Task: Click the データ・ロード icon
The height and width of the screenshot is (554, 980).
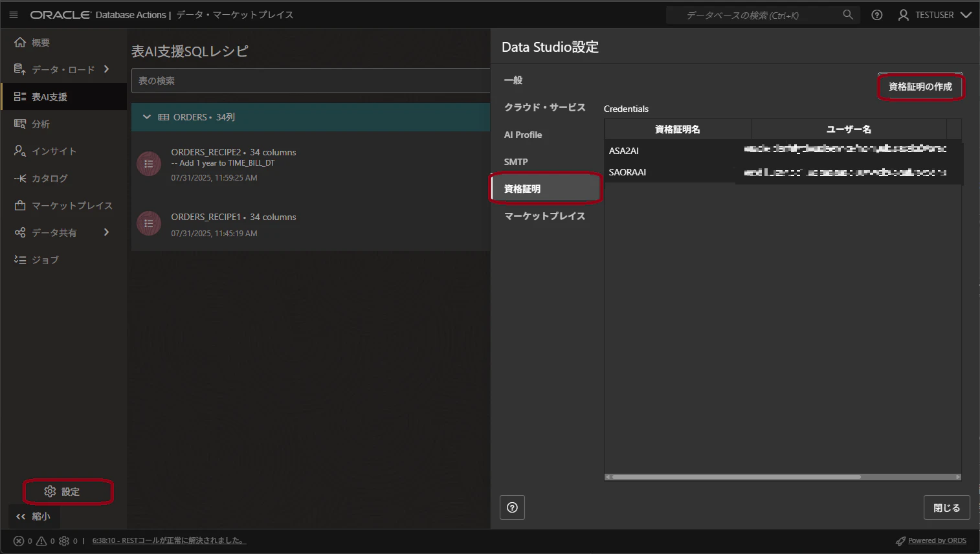Action: tap(20, 69)
